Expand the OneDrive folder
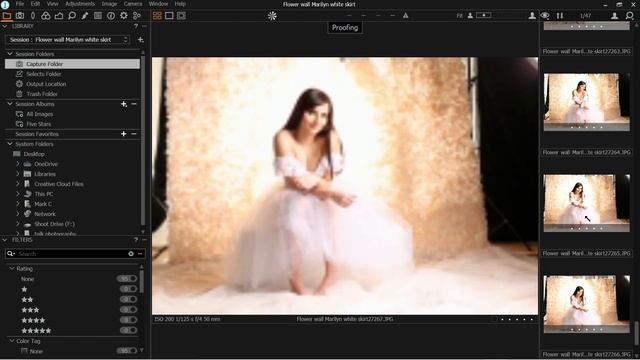 (x=18, y=164)
